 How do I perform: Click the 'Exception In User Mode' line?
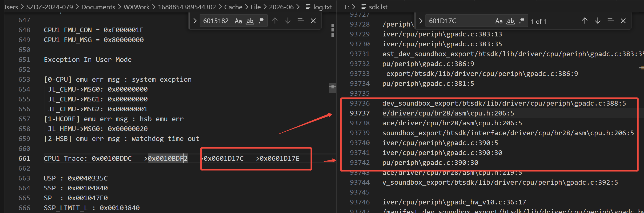pos(88,60)
